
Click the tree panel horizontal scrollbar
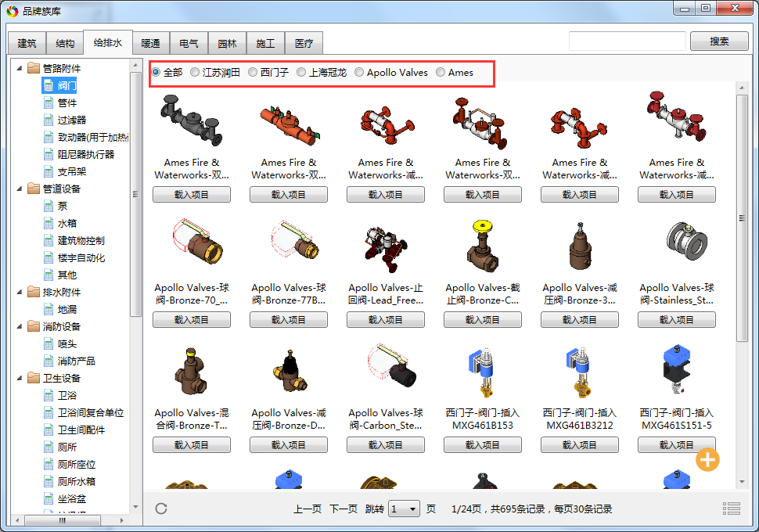point(63,520)
